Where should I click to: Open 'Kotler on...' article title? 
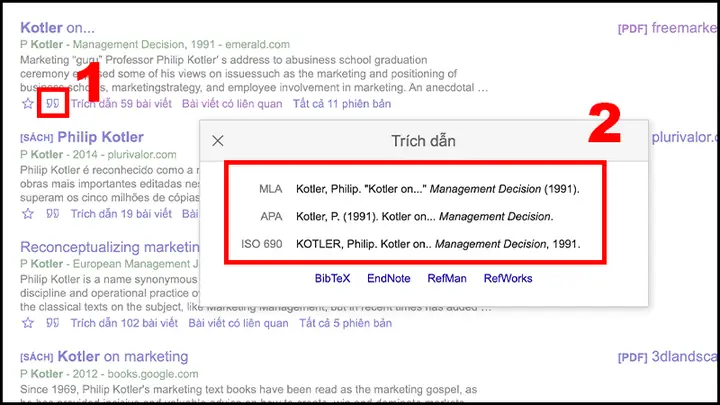tap(57, 28)
